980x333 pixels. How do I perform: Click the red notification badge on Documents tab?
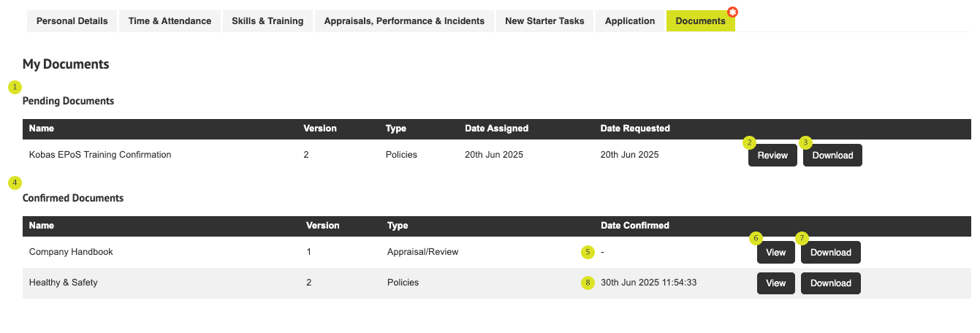[733, 12]
